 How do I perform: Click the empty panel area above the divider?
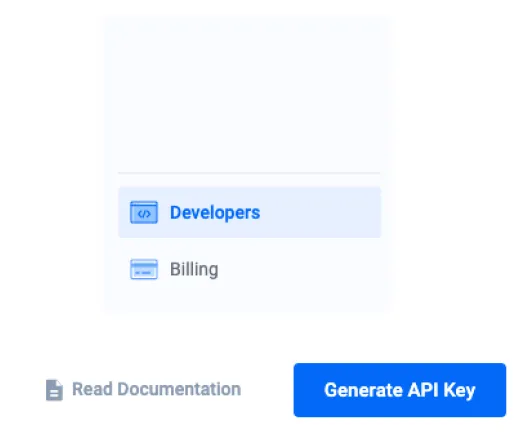pyautogui.click(x=247, y=93)
